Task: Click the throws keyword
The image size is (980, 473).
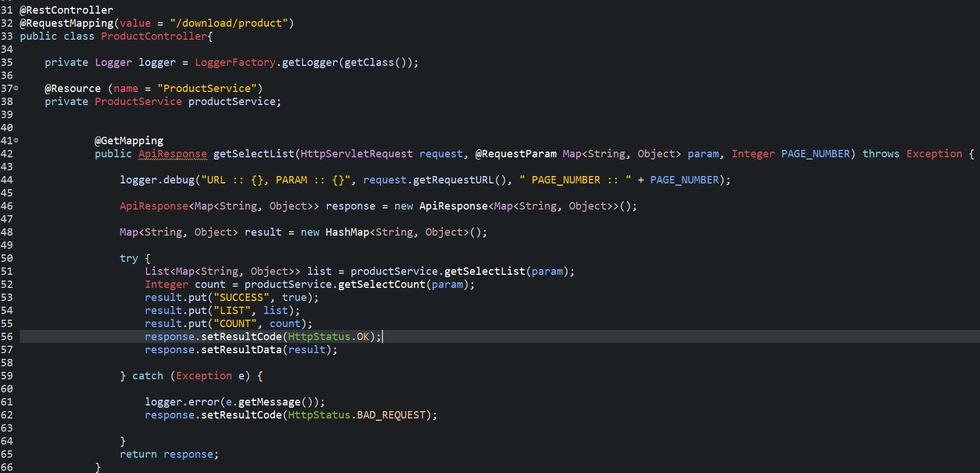Action: tap(881, 154)
